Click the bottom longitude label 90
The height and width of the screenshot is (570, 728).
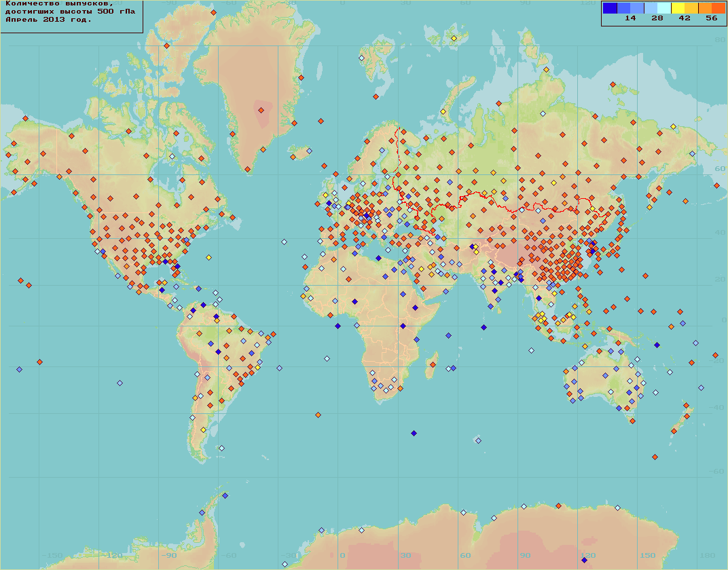[x=525, y=556]
